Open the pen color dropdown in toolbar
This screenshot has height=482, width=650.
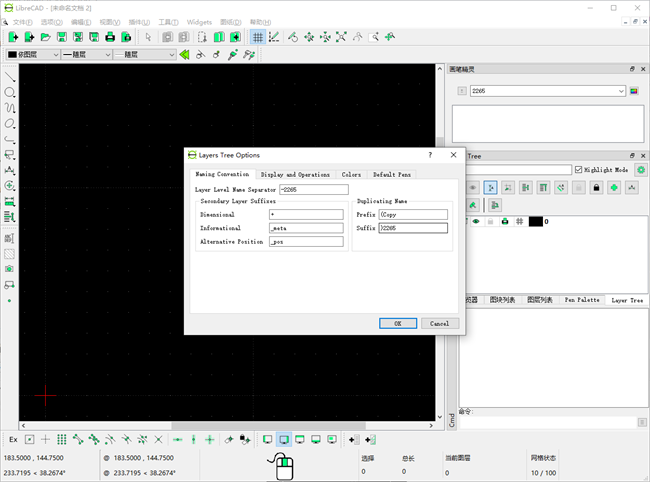pos(32,55)
